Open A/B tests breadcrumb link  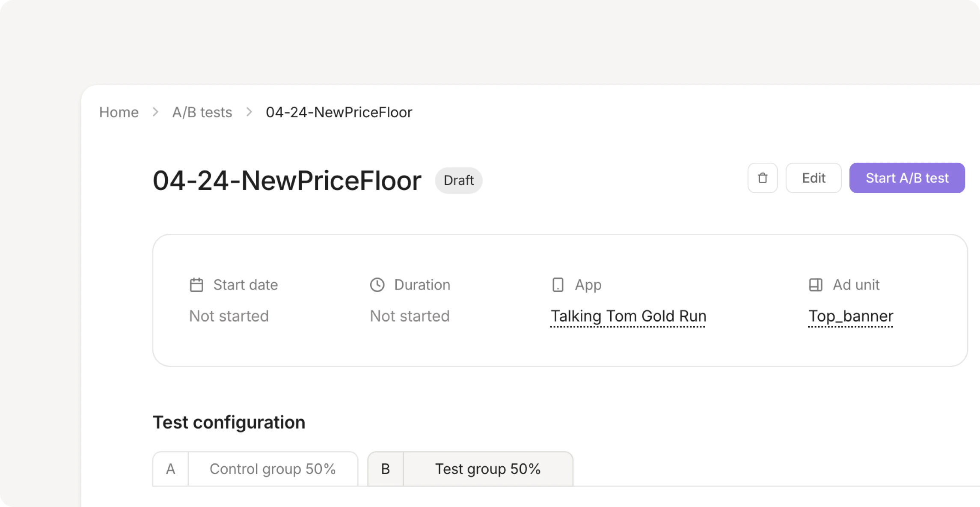pos(202,112)
